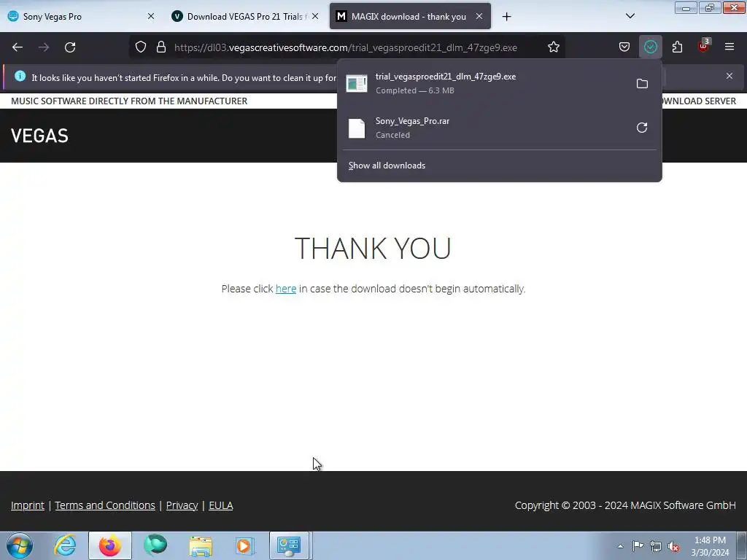This screenshot has width=747, height=560.
Task: Open the Privacy footer link
Action: pos(182,505)
